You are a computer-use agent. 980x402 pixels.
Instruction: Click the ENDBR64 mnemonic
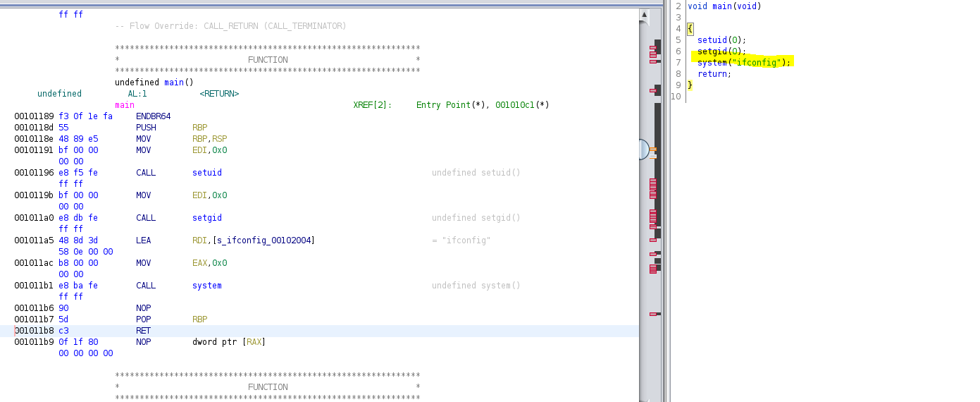pos(154,116)
